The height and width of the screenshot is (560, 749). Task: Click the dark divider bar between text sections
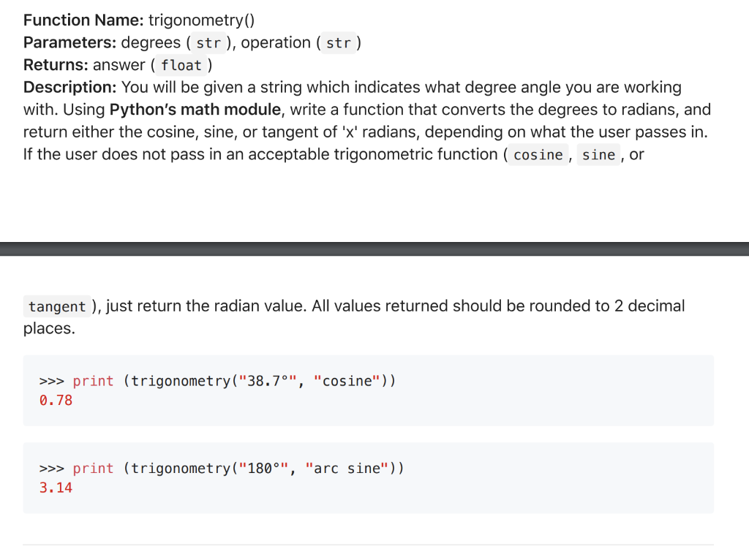coord(374,246)
